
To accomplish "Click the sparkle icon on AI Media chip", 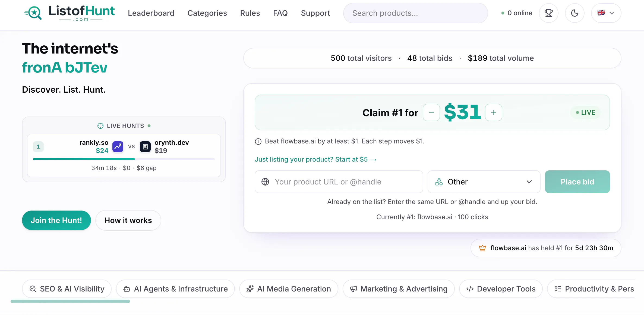I will click(250, 289).
